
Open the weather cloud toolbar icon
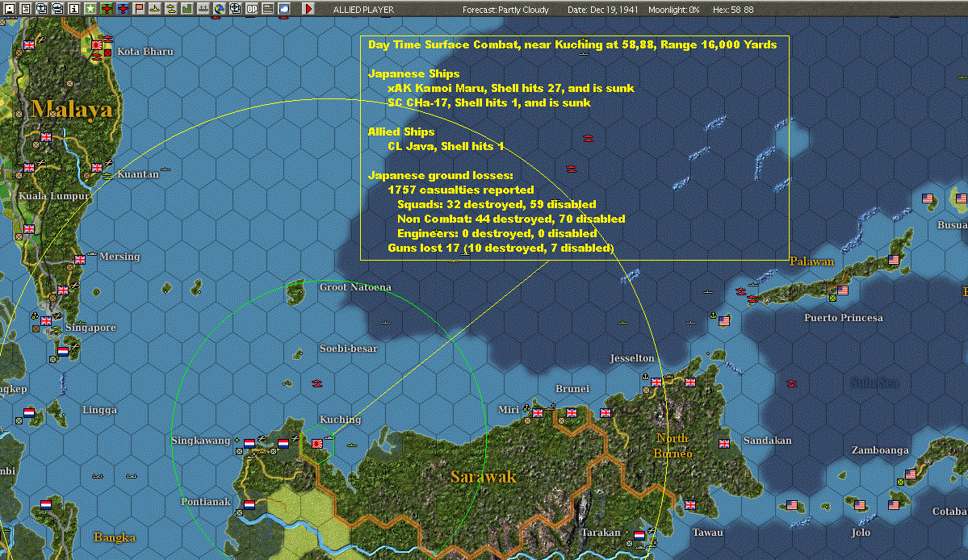[284, 9]
